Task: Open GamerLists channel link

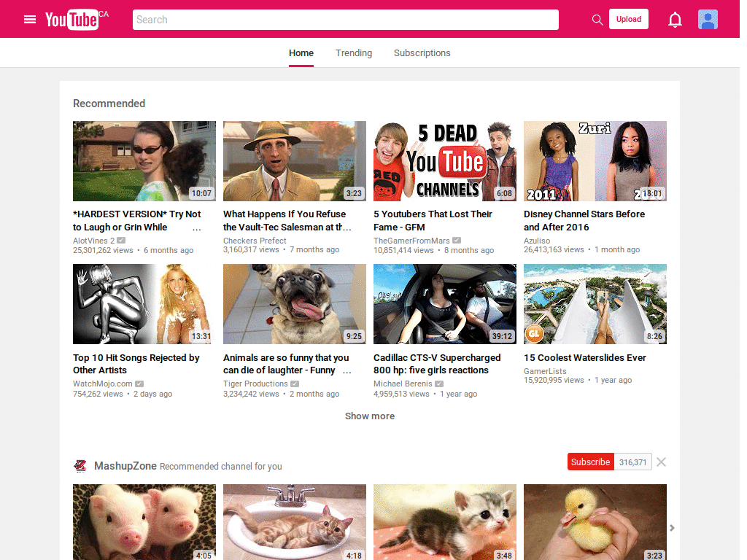Action: click(x=545, y=371)
